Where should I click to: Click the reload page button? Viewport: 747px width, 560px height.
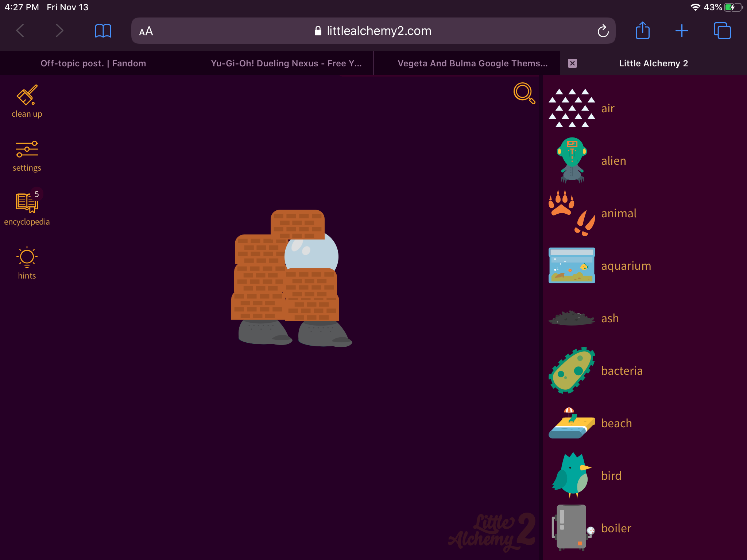pos(602,31)
